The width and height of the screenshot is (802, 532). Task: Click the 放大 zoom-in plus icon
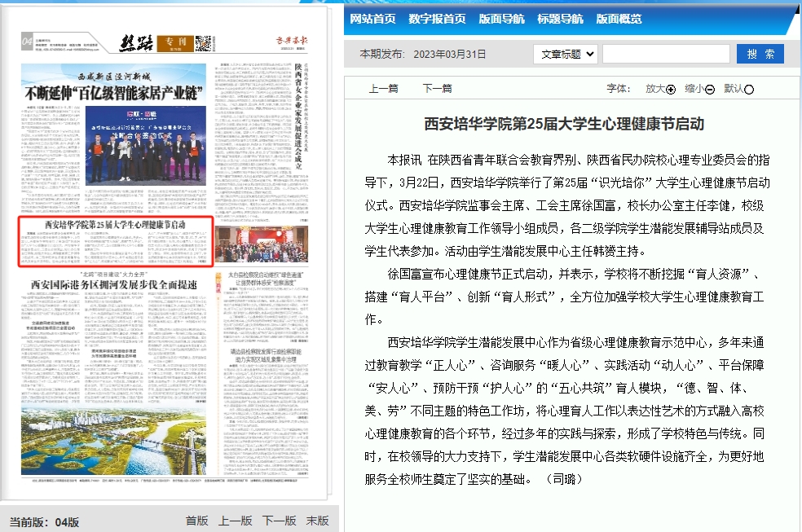point(671,90)
